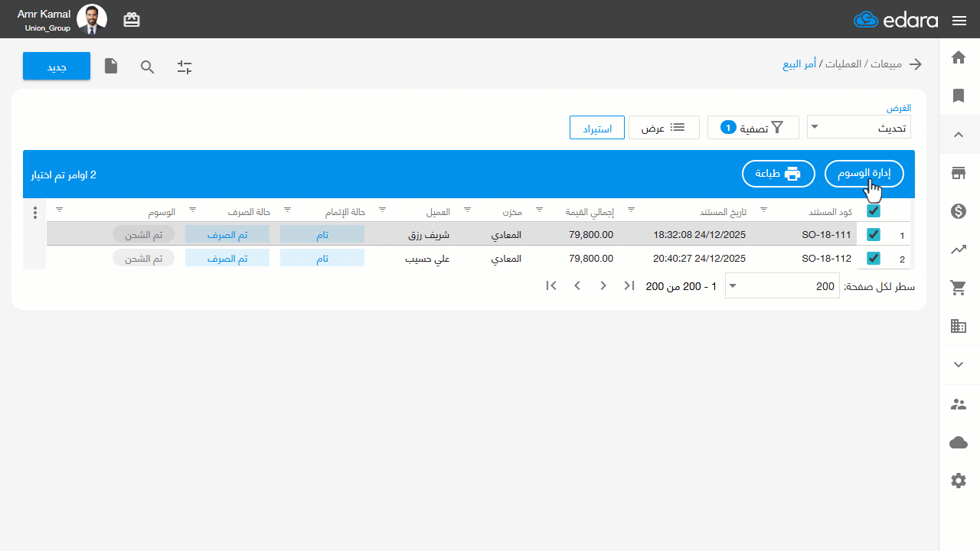Click the document file icon
Image resolution: width=980 pixels, height=551 pixels.
[x=111, y=66]
